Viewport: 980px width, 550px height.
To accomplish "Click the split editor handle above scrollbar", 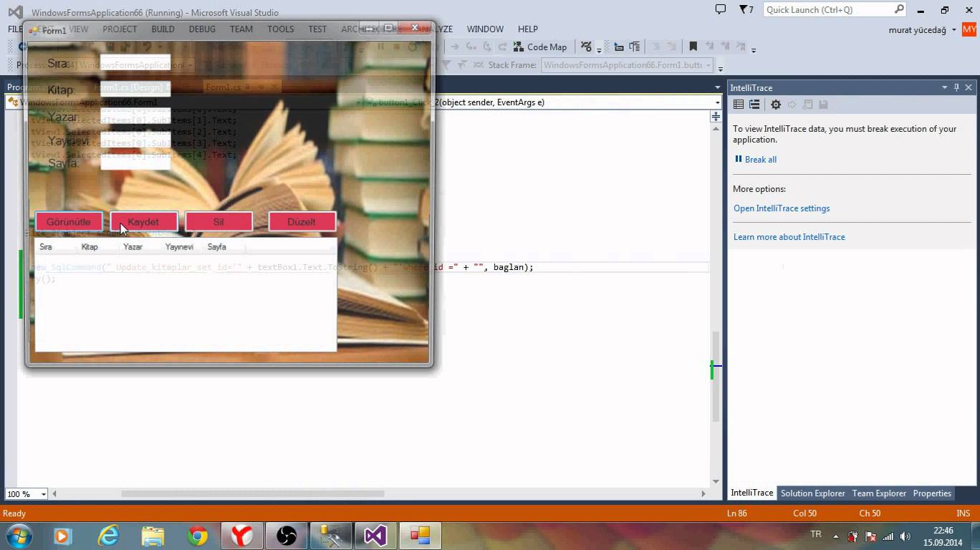I will click(716, 116).
